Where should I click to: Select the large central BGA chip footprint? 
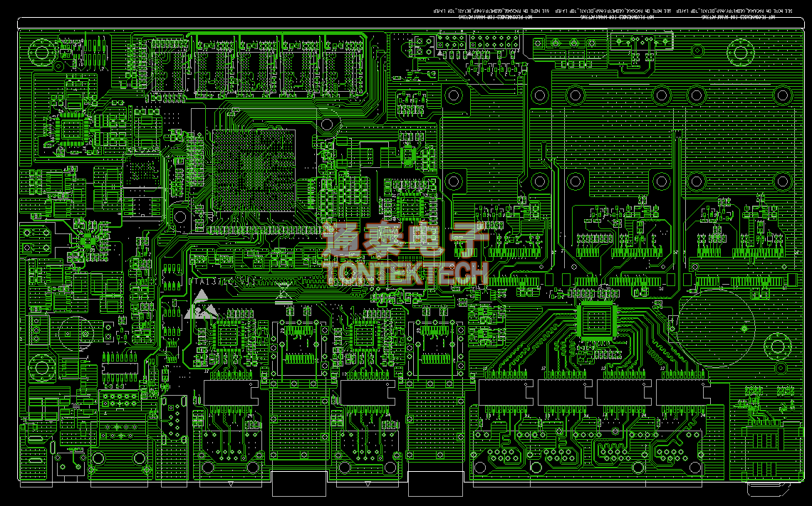(254, 171)
